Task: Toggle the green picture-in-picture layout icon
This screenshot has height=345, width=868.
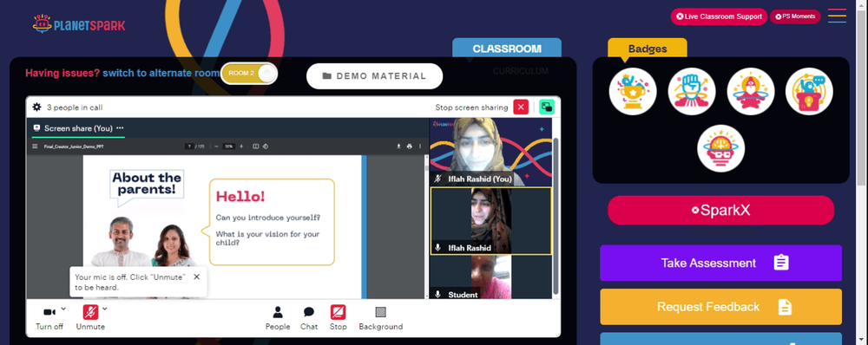Action: [x=547, y=107]
